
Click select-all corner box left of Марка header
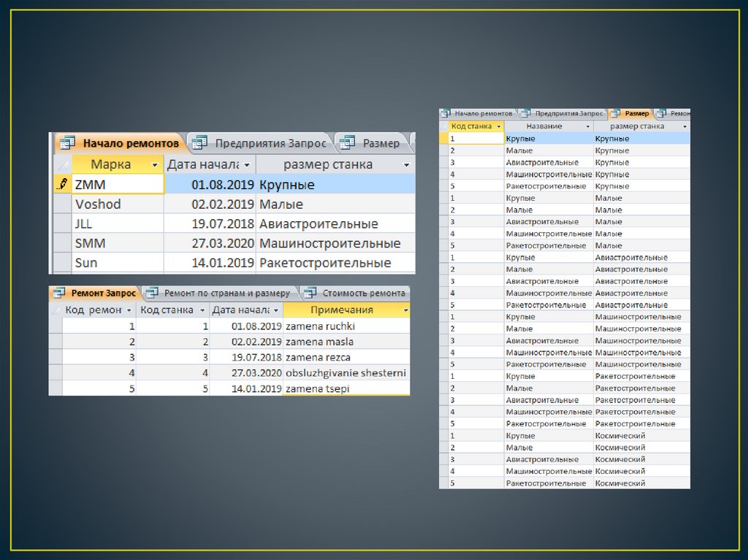tap(63, 164)
